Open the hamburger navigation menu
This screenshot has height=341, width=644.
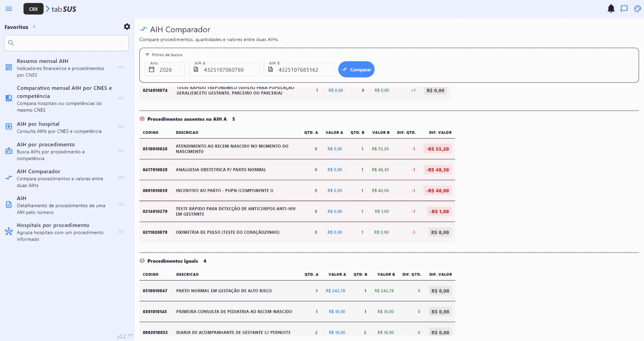[9, 8]
